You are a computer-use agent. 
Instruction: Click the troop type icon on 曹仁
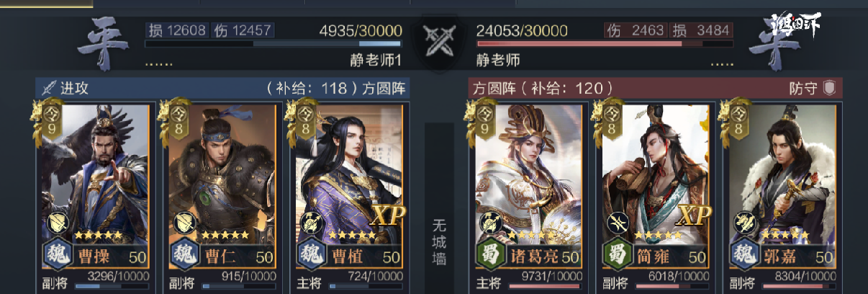click(x=184, y=222)
